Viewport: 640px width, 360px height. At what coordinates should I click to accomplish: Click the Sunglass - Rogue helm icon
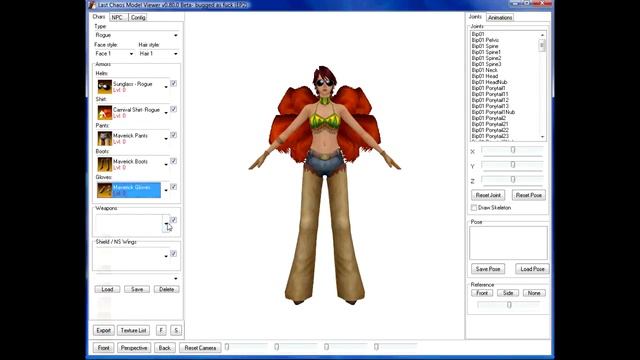pyautogui.click(x=104, y=87)
